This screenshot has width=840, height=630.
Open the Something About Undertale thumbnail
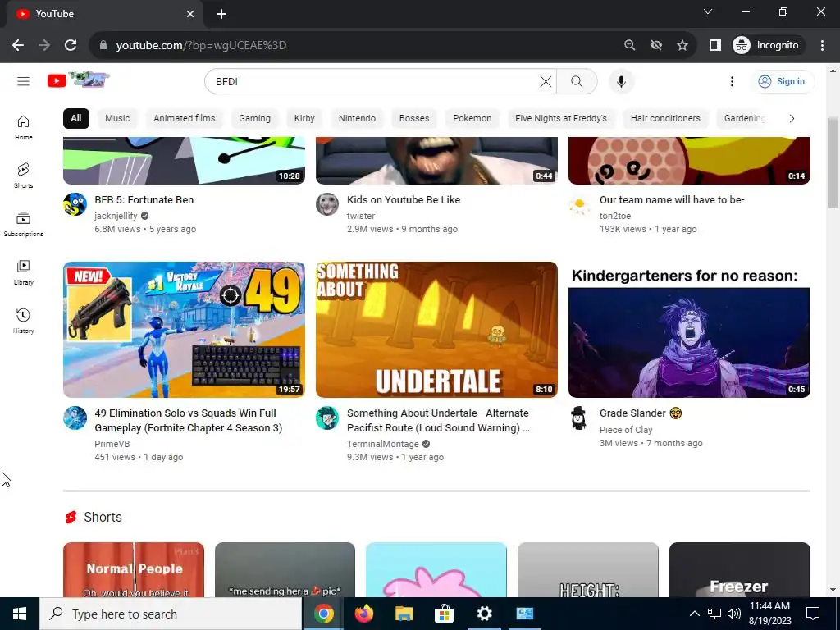tap(436, 330)
